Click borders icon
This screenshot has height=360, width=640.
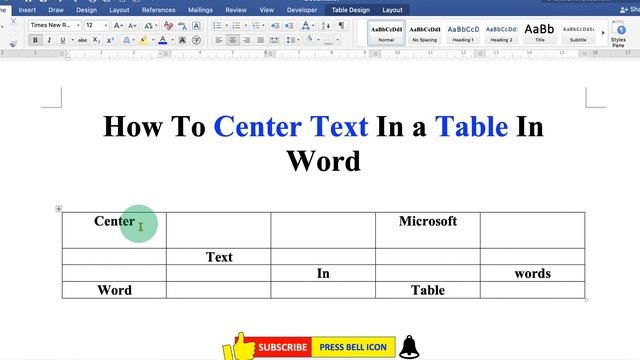[328, 40]
